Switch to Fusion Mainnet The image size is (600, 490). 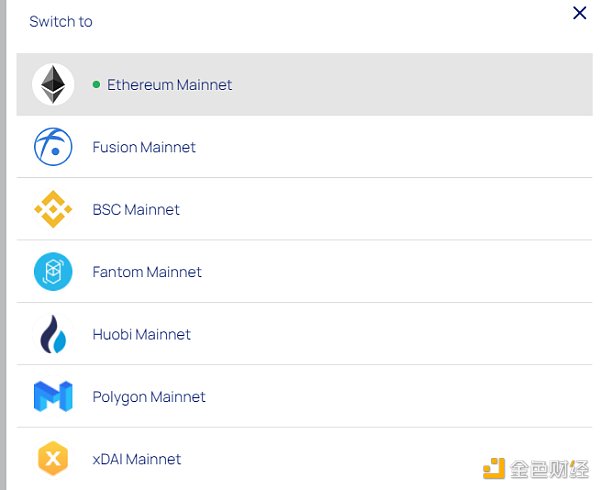(144, 147)
